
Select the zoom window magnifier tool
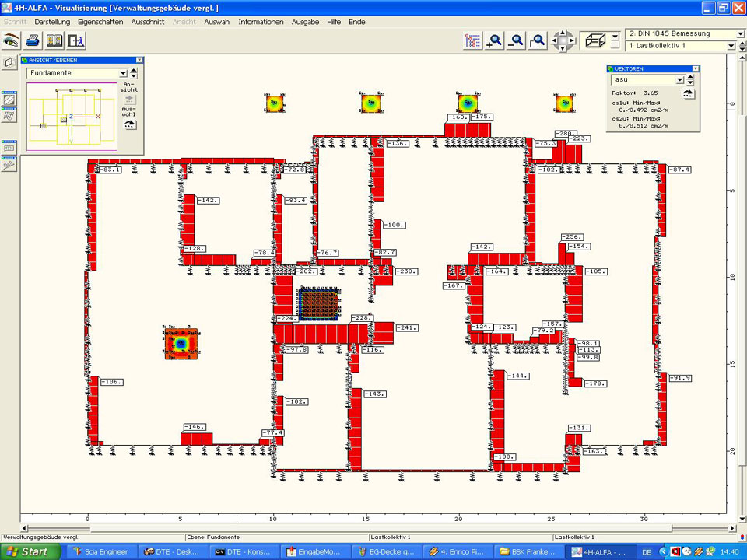pos(537,41)
